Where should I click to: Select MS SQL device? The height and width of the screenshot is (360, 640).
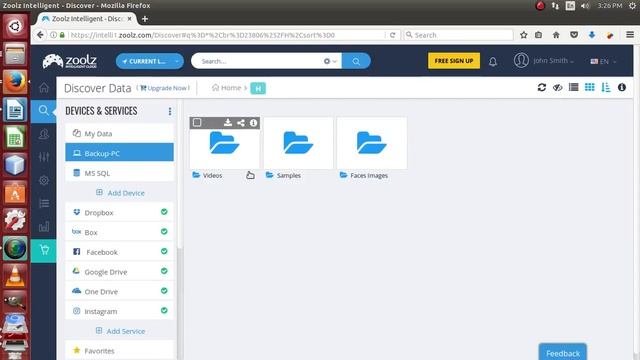pyautogui.click(x=119, y=173)
